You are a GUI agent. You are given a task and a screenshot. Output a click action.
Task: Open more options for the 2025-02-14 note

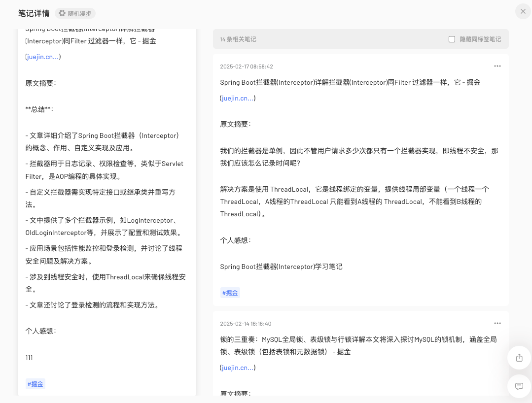tap(497, 323)
